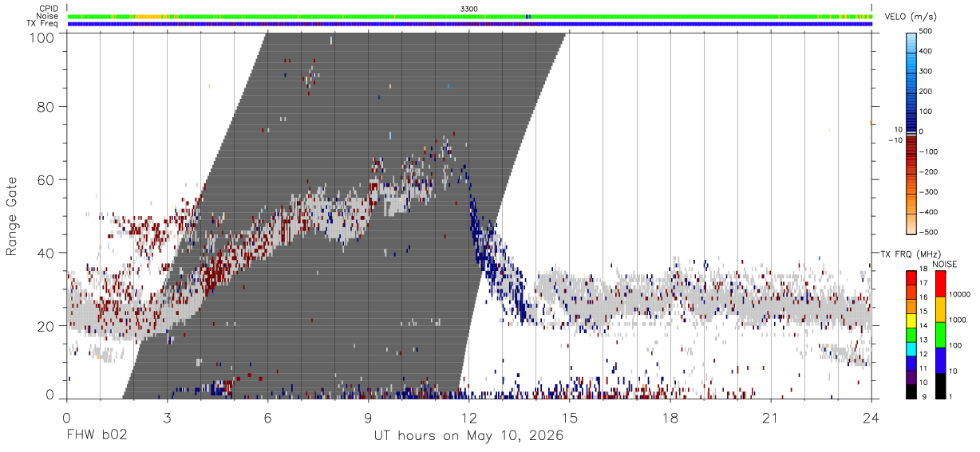
Task: Click the 20 tick on Range Gate axis
Action: tap(46, 327)
